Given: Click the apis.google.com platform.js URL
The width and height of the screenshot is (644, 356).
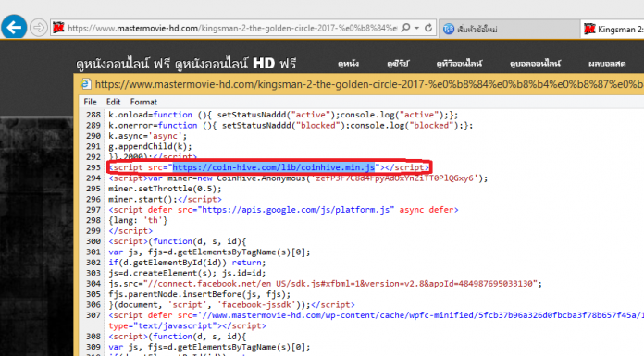Looking at the screenshot, I should click(x=296, y=210).
